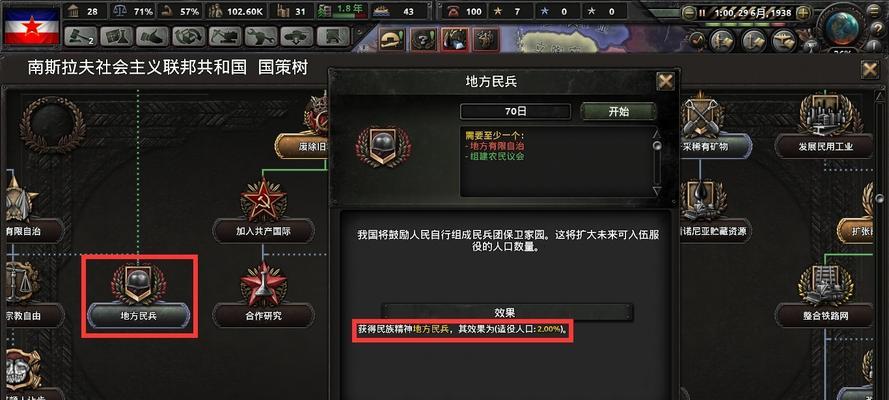Open the Research flask menu

click(x=116, y=37)
